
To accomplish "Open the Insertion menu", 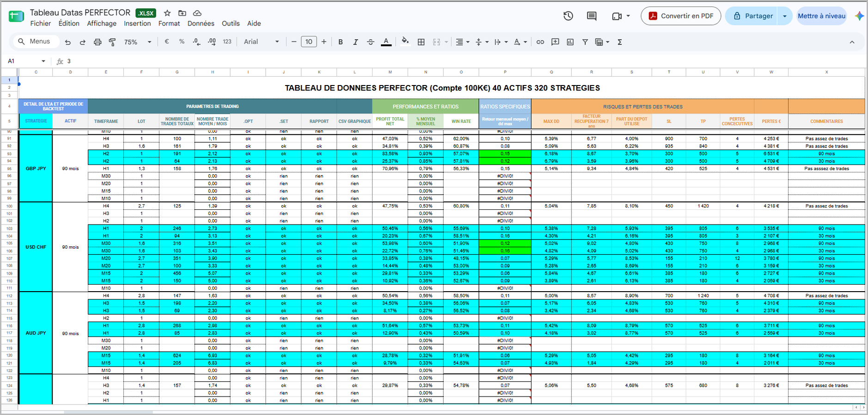I will click(137, 24).
